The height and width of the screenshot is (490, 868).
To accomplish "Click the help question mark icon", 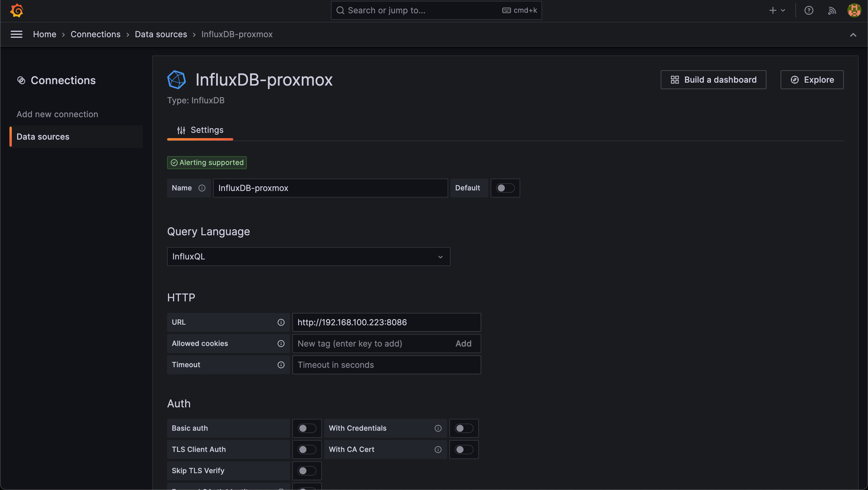I will [808, 11].
